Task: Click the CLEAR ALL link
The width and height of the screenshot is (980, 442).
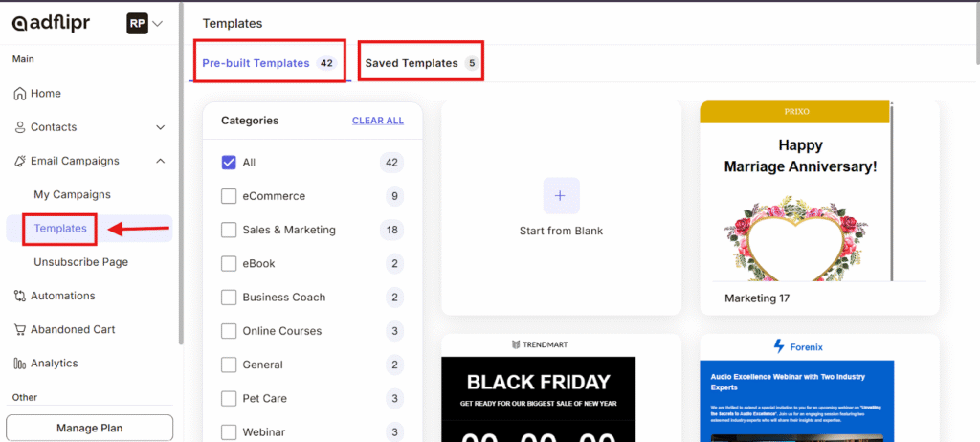Action: [377, 121]
